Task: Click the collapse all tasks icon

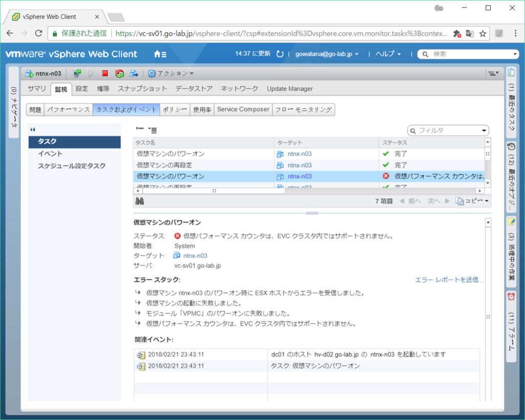Action: [x=140, y=129]
